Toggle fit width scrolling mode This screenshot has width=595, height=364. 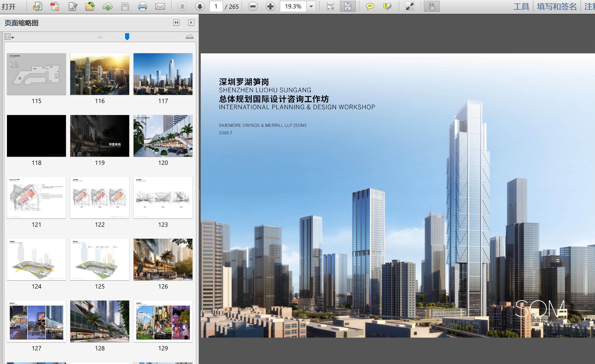point(330,6)
